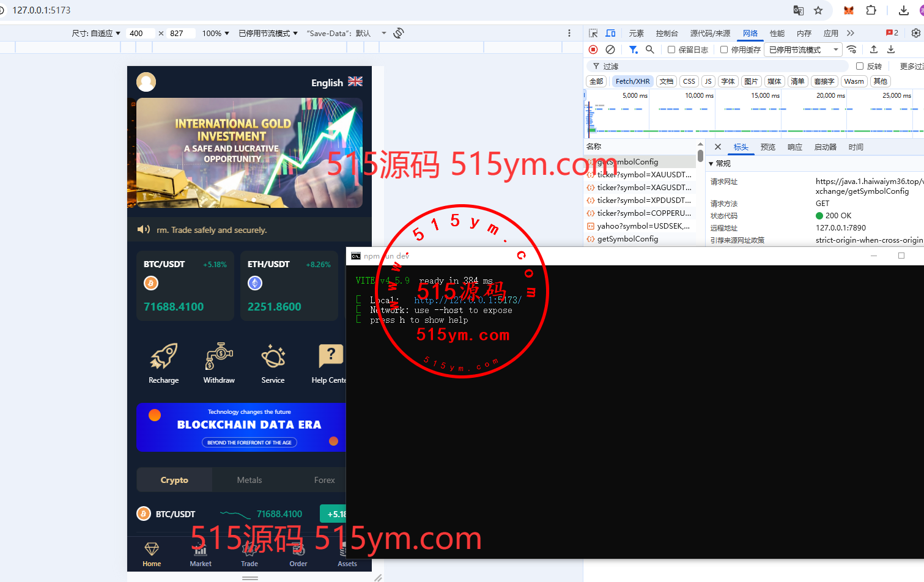Click the English language selector
924x582 pixels.
[x=336, y=83]
